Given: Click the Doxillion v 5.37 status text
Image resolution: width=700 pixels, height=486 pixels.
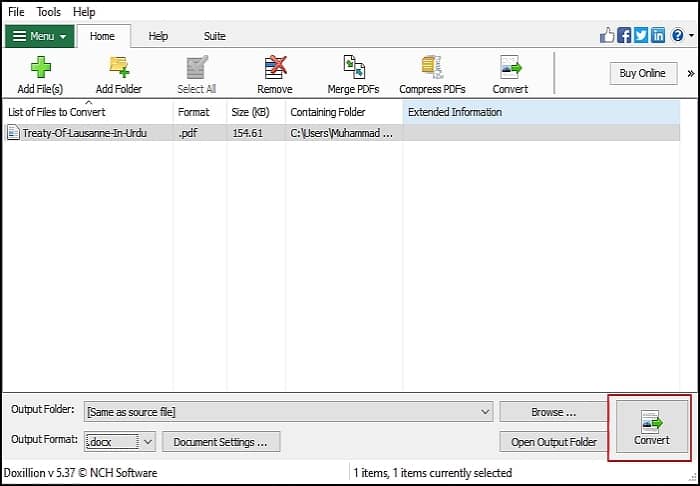Looking at the screenshot, I should point(80,473).
